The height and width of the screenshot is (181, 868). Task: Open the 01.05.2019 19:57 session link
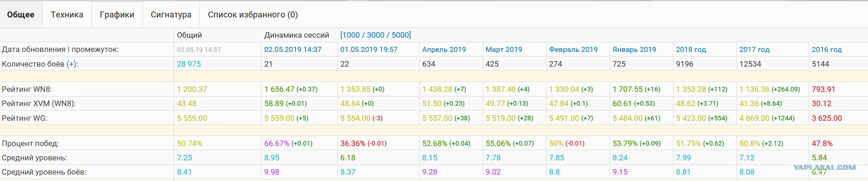[x=369, y=50]
